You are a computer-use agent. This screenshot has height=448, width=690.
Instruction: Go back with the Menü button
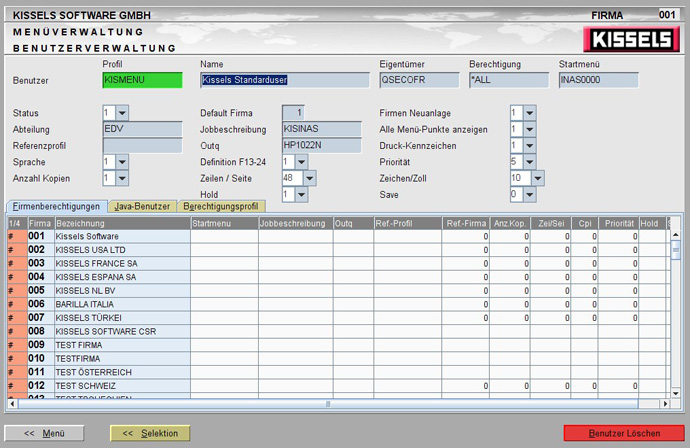pyautogui.click(x=44, y=433)
